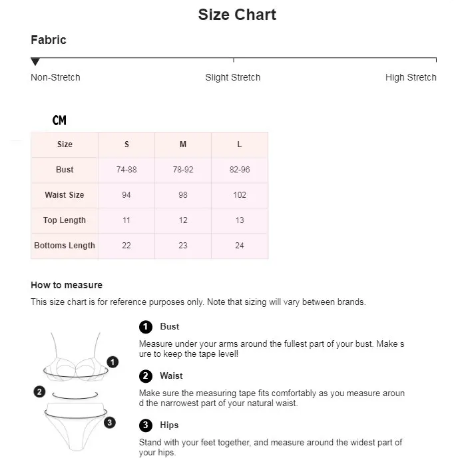
Task: Click marker 1 on the bikini diagram
Action: coord(113,362)
